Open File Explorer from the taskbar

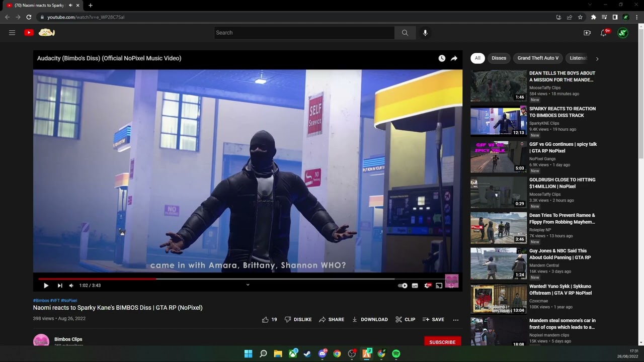278,354
